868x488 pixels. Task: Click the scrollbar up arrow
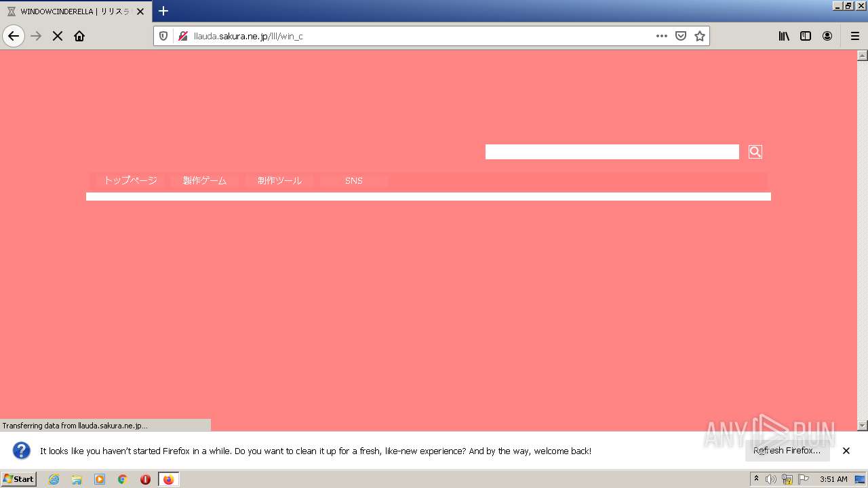[863, 56]
